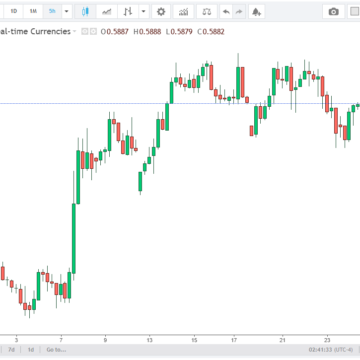Open the chart style dropdown arrow
Viewport: 360px width, 360px height.
pos(144,12)
